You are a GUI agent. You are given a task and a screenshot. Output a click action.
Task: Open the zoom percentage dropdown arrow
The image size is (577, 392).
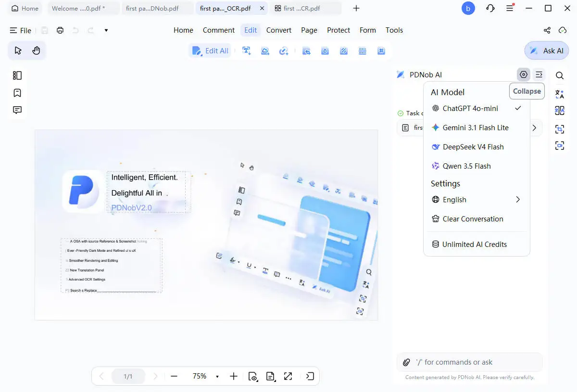point(217,377)
